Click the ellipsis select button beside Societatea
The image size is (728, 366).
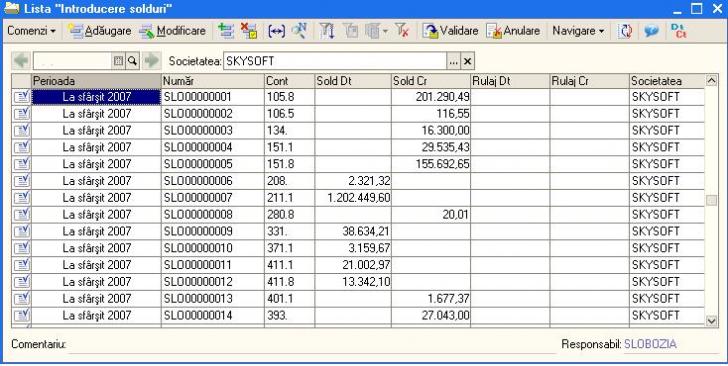[454, 61]
